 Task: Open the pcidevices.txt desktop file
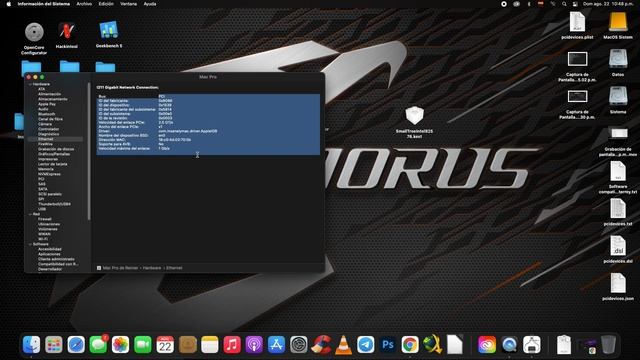click(x=618, y=209)
